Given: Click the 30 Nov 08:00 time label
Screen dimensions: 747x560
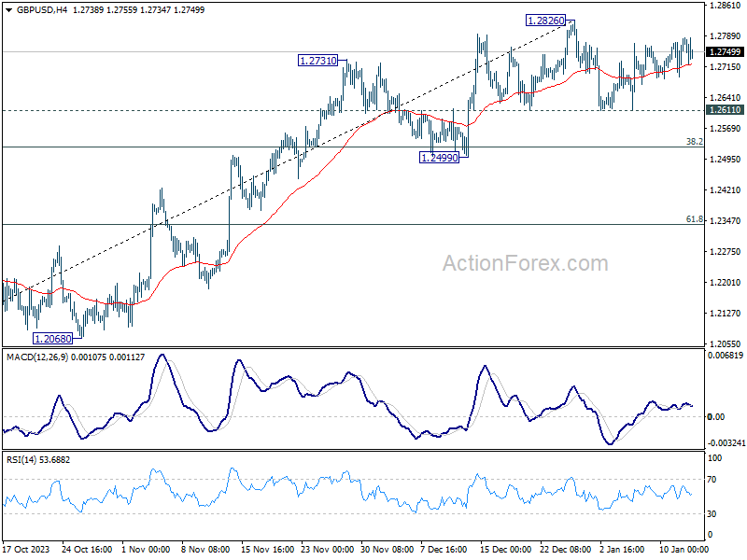Looking at the screenshot, I should (x=387, y=550).
